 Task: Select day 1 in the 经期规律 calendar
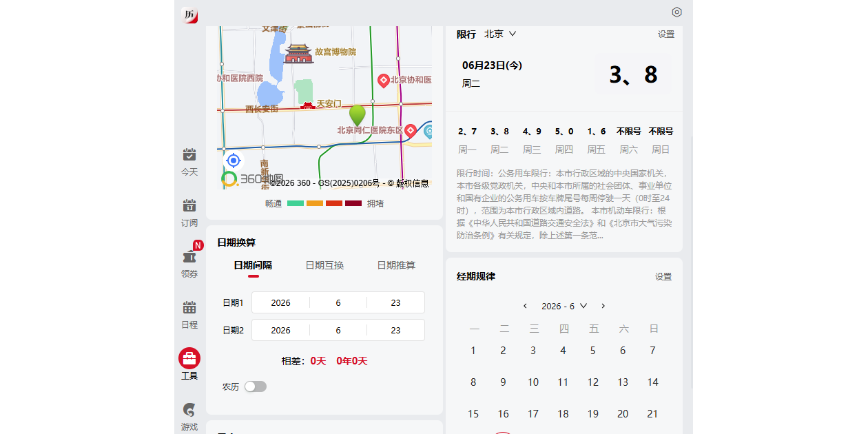coord(473,351)
